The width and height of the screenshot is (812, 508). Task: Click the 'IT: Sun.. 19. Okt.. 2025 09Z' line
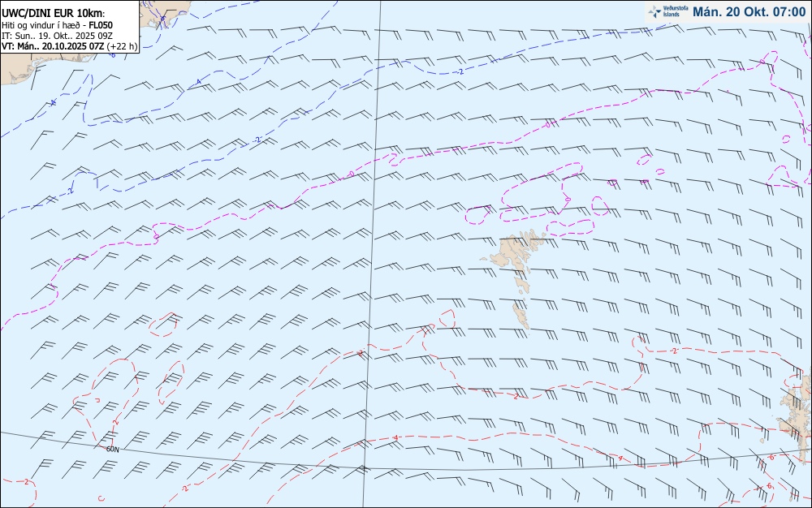pos(57,36)
